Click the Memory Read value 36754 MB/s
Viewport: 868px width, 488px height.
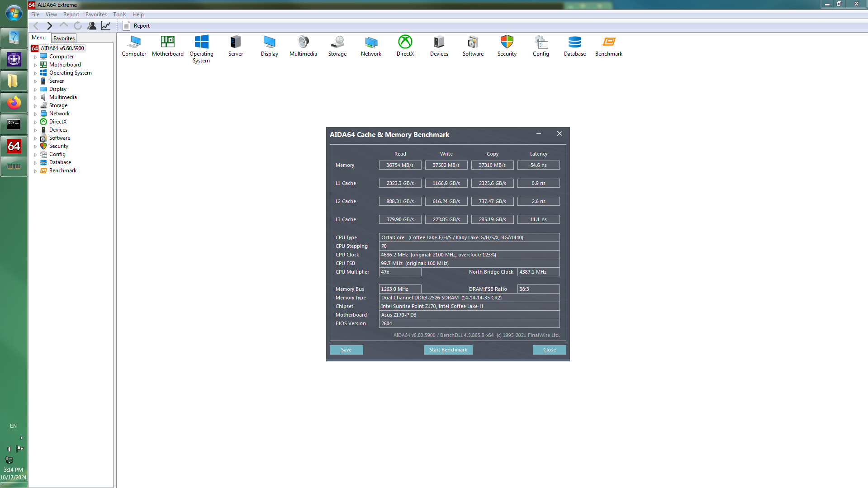(x=400, y=165)
